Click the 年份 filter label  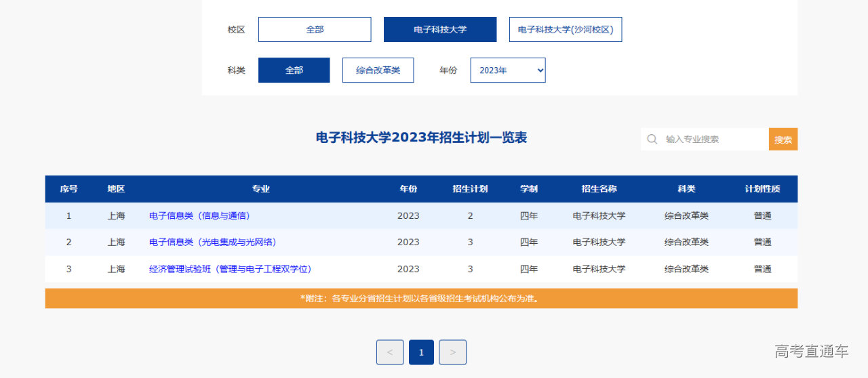448,70
